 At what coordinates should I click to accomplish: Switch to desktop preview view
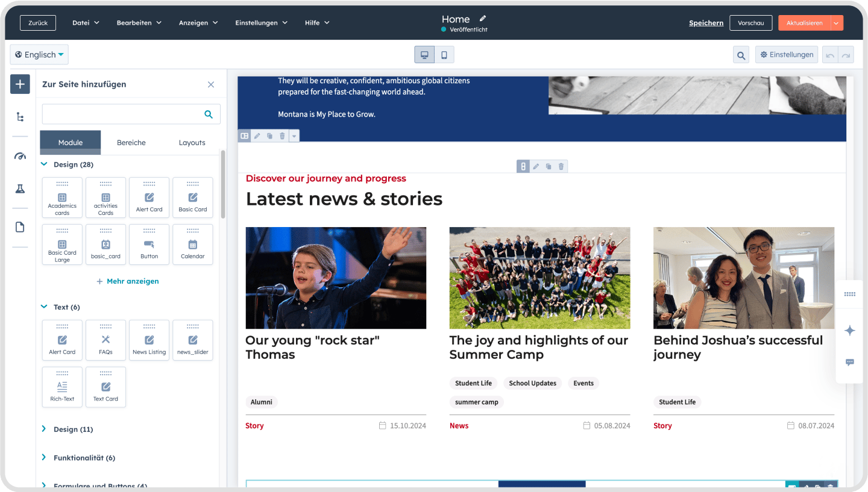pos(424,55)
